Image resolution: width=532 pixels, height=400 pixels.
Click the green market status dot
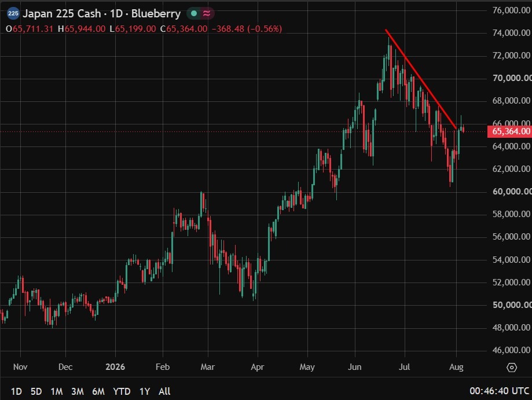[x=194, y=13]
